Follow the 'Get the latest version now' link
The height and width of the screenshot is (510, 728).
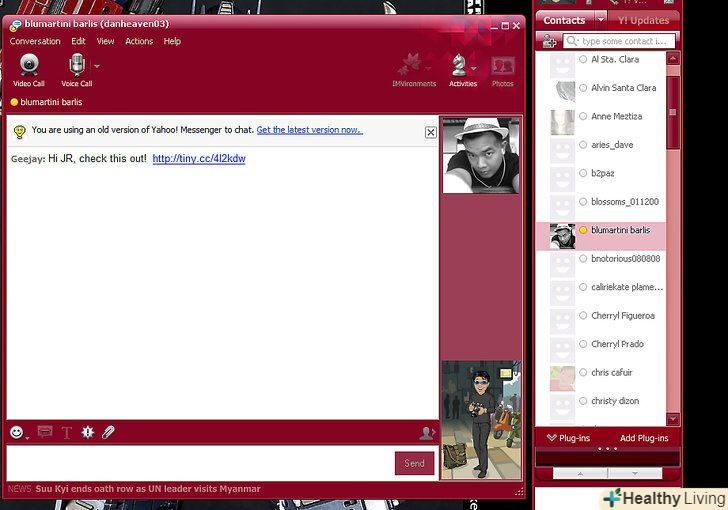tap(310, 130)
